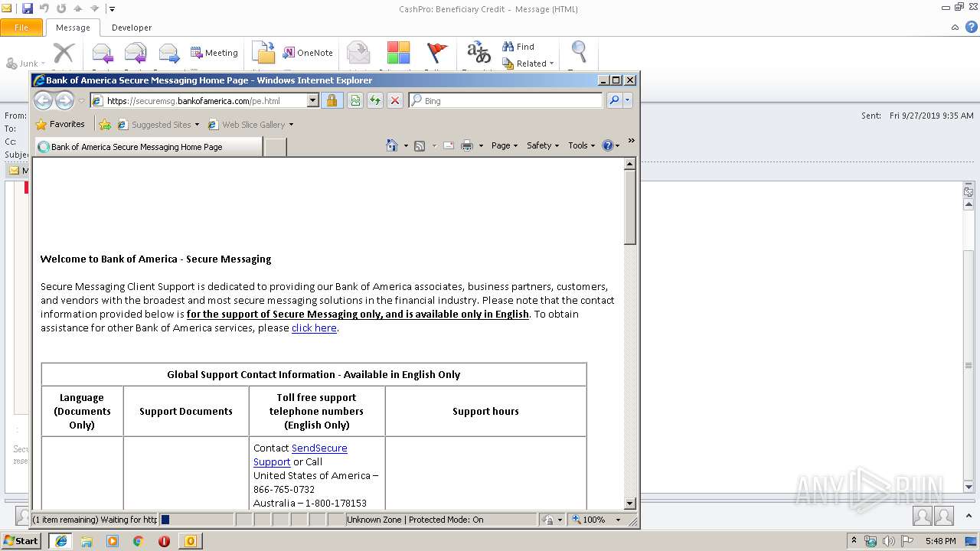The width and height of the screenshot is (980, 551).
Task: Click the Reply icon in Outlook ribbon
Action: click(x=103, y=53)
